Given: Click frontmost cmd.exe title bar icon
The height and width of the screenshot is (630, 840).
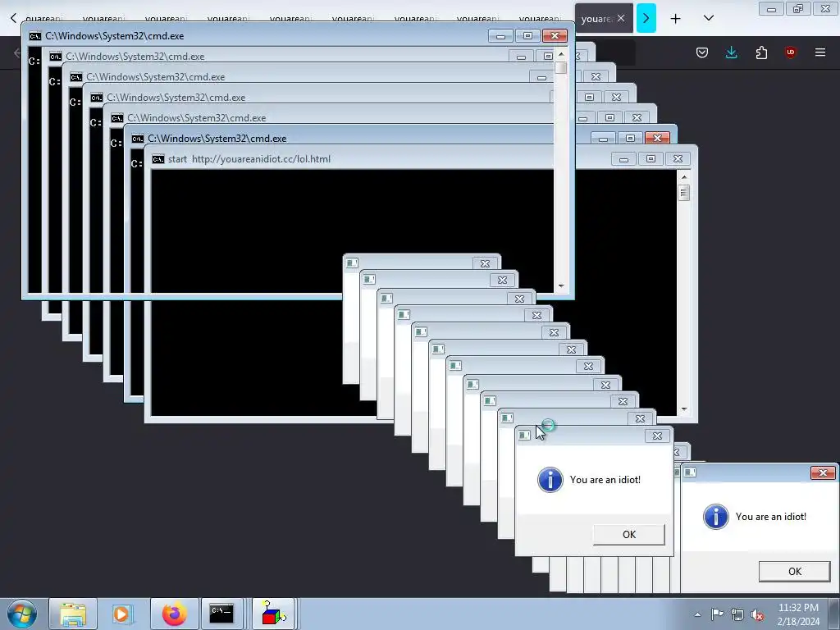Looking at the screenshot, I should coord(34,36).
